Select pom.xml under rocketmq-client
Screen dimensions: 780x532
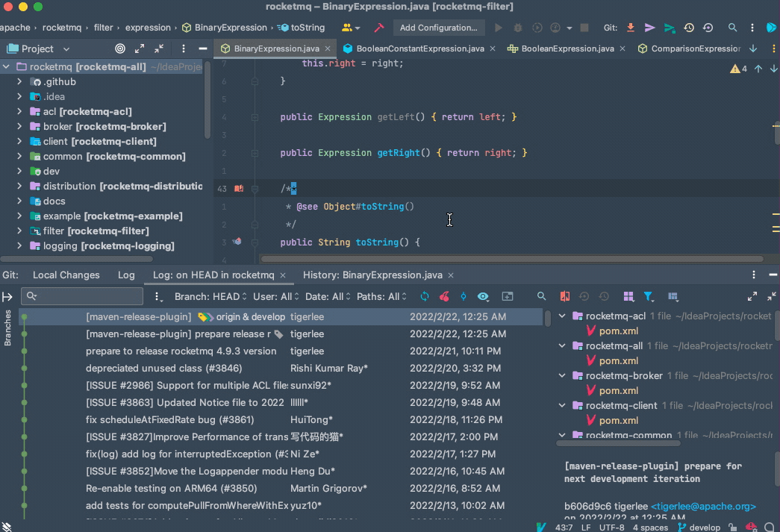coord(618,420)
